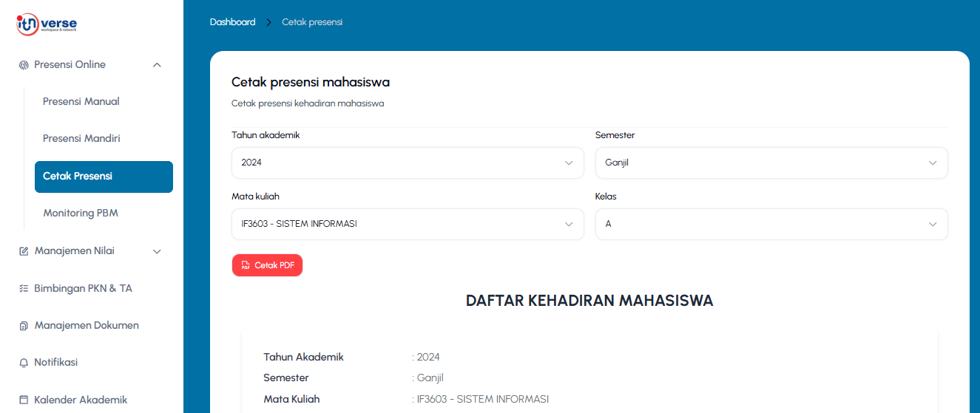This screenshot has height=413, width=980.
Task: Open the Kelas dropdown showing A
Action: coord(771,224)
